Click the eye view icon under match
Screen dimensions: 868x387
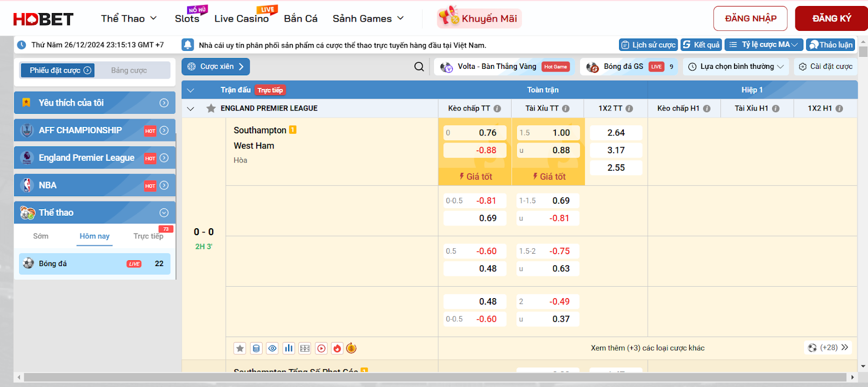(x=272, y=349)
